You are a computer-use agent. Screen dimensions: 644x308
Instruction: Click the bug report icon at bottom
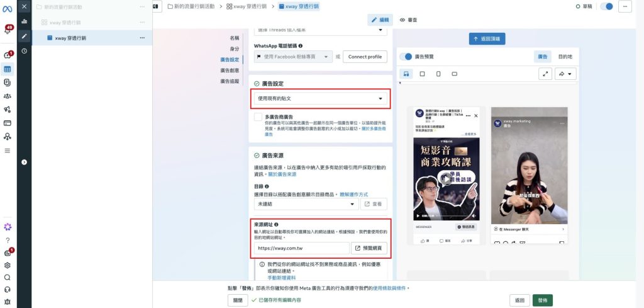click(x=8, y=302)
